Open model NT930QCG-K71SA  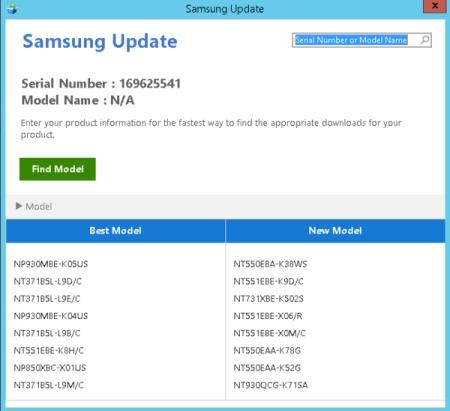271,385
